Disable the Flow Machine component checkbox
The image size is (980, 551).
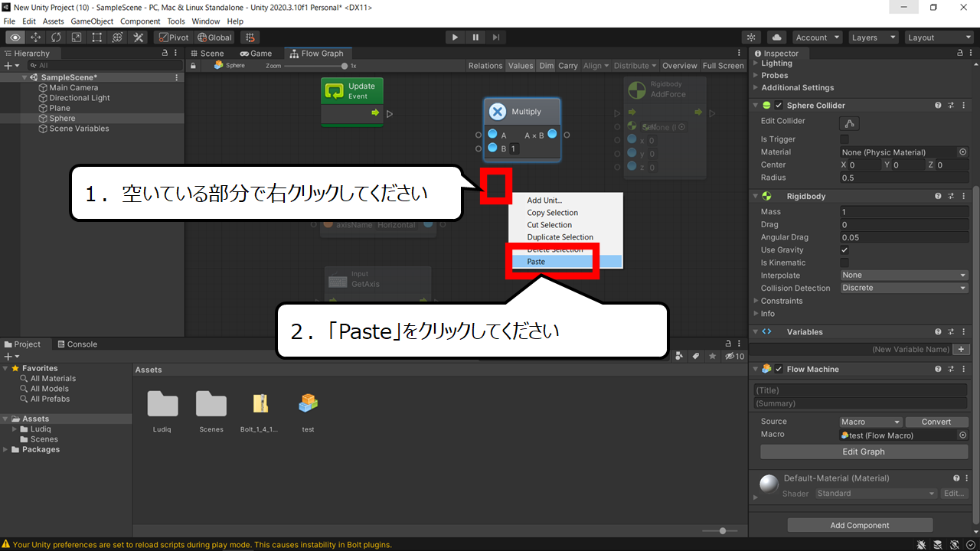pos(779,369)
